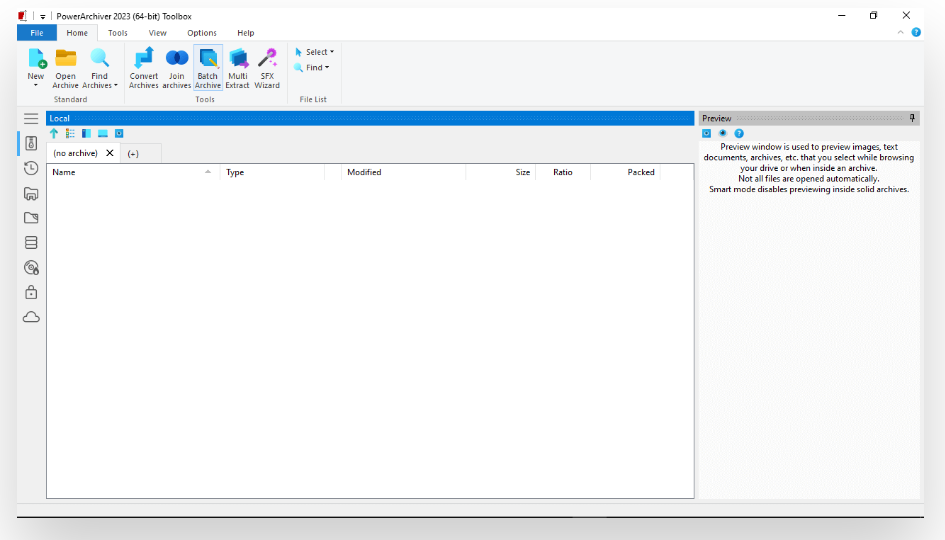Open the cloud section in left sidebar
Screen dimensions: 945x540
tap(31, 317)
